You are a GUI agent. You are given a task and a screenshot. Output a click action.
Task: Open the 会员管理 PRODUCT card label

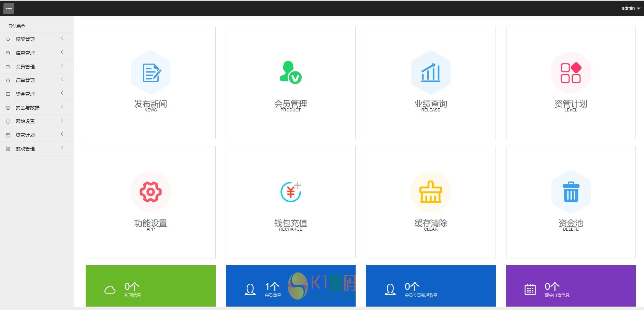tap(290, 106)
